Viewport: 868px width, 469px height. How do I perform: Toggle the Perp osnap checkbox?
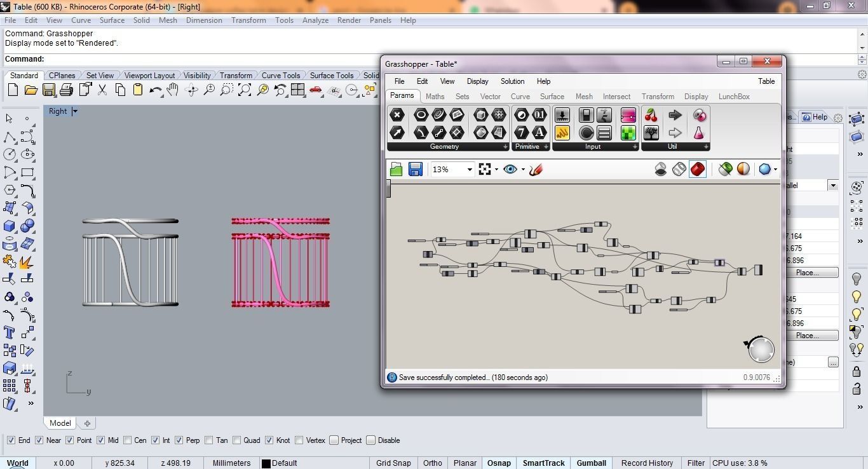(x=179, y=440)
